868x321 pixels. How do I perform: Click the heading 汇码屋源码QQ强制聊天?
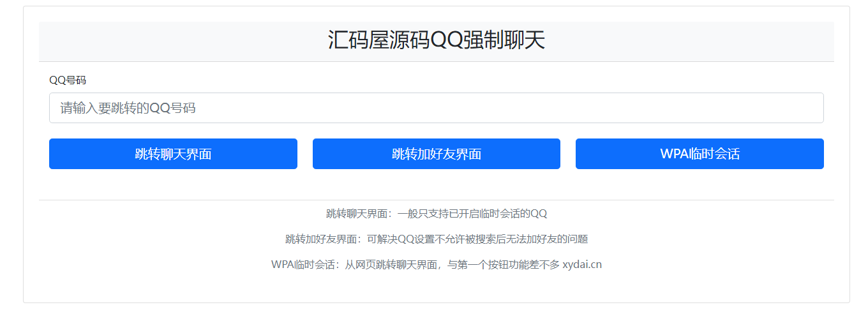tap(437, 40)
